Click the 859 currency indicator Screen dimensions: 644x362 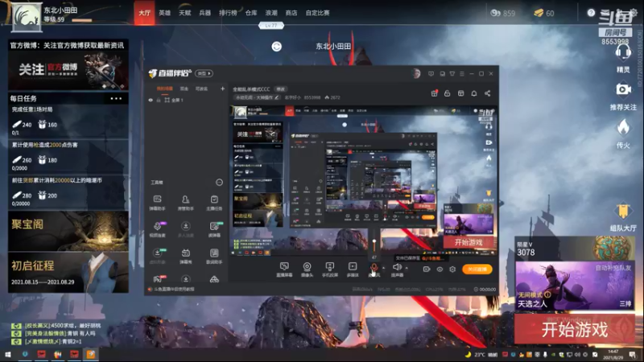502,13
